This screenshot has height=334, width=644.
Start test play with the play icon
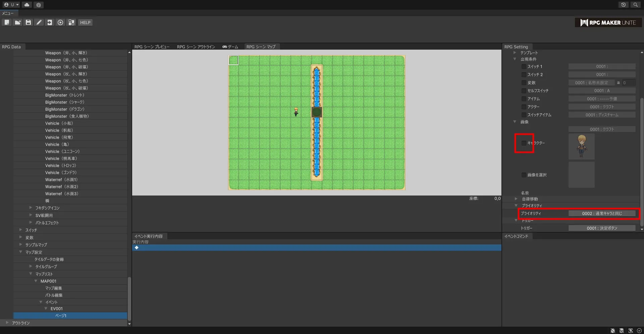[x=60, y=22]
